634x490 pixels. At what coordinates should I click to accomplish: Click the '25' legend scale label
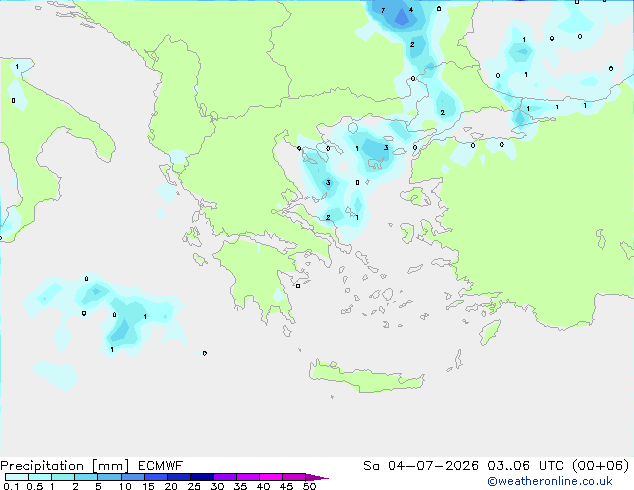coord(194,486)
